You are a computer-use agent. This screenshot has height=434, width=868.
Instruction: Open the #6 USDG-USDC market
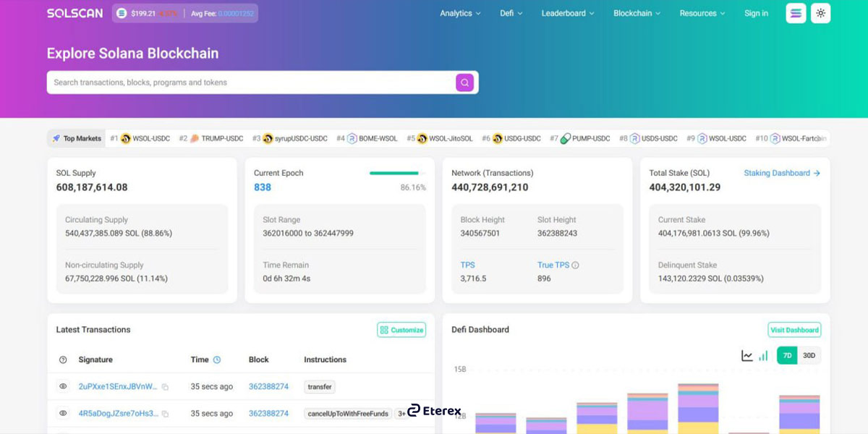coord(511,138)
